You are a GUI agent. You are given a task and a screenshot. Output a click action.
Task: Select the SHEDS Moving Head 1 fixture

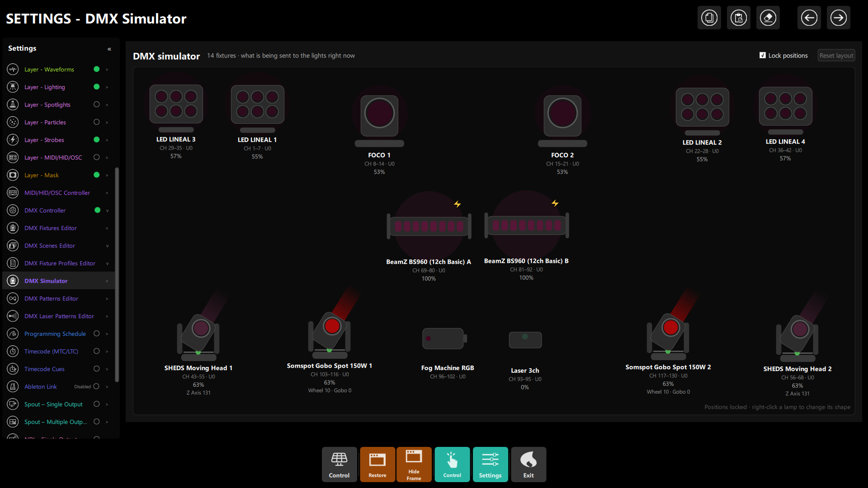[198, 338]
